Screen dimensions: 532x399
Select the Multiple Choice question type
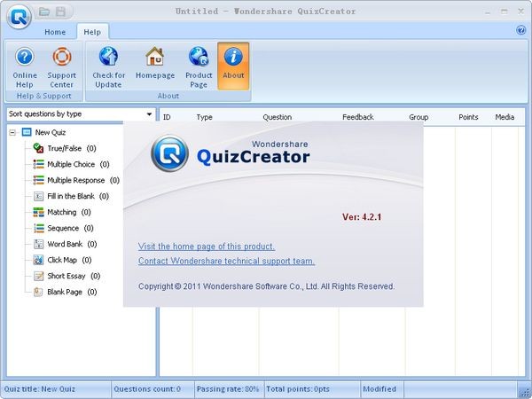click(71, 164)
